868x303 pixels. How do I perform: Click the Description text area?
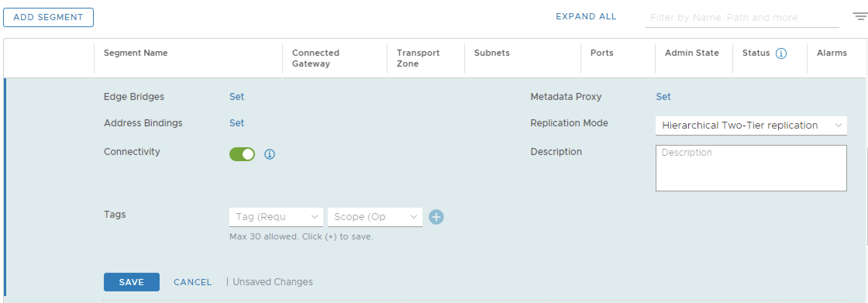tap(751, 168)
